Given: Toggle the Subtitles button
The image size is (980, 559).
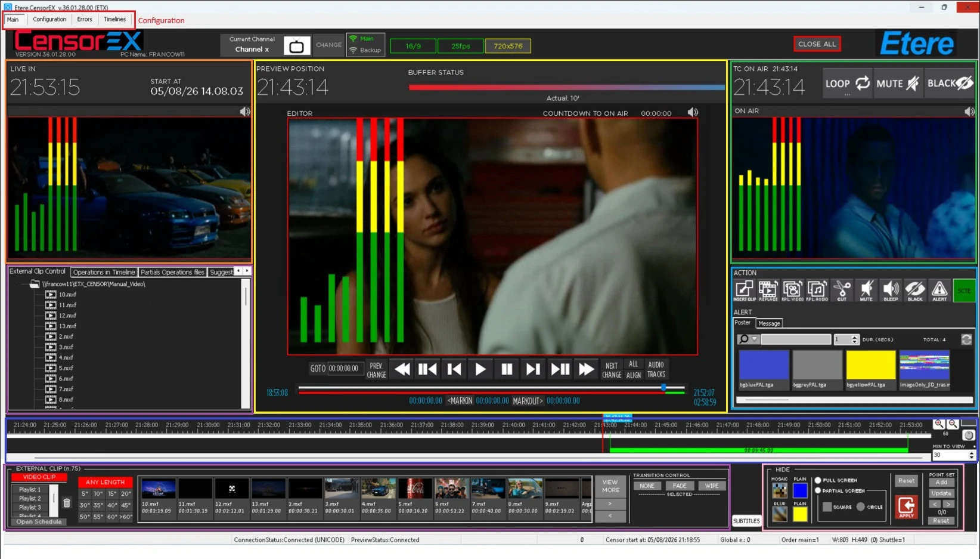Looking at the screenshot, I should (746, 521).
